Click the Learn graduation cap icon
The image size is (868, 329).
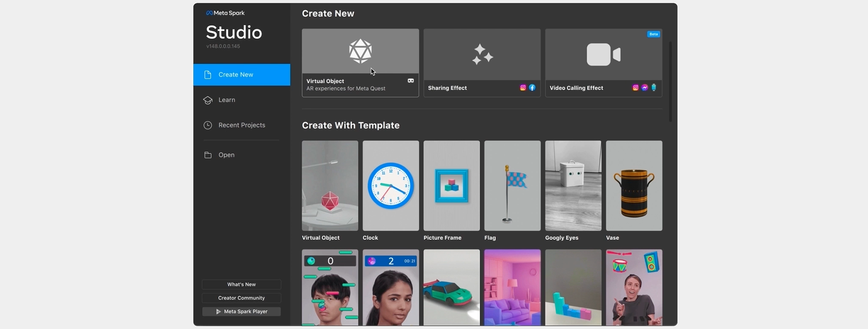point(208,100)
